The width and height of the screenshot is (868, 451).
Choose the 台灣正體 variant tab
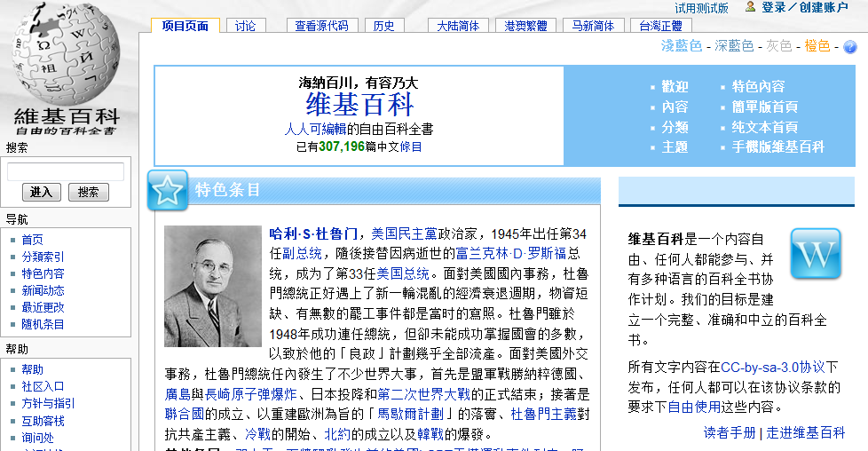click(661, 26)
